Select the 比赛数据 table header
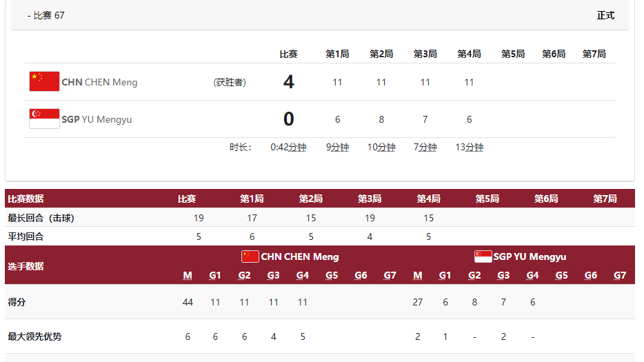 pos(26,199)
